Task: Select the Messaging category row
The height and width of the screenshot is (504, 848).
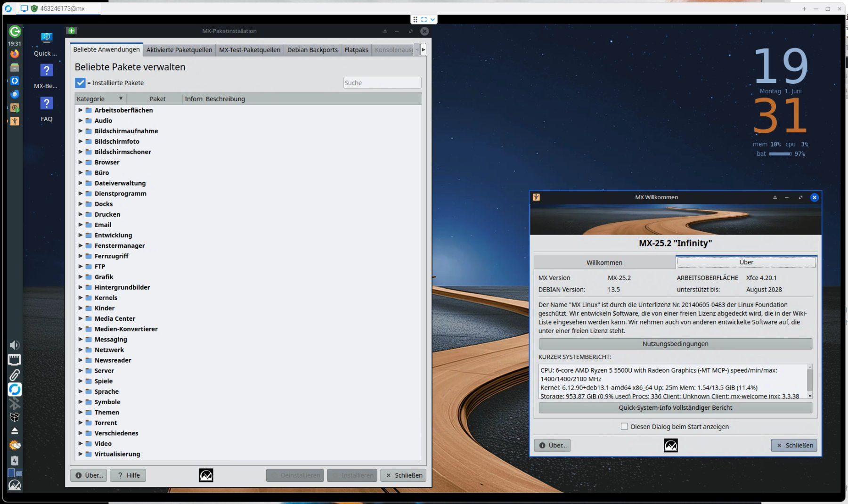Action: click(248, 340)
